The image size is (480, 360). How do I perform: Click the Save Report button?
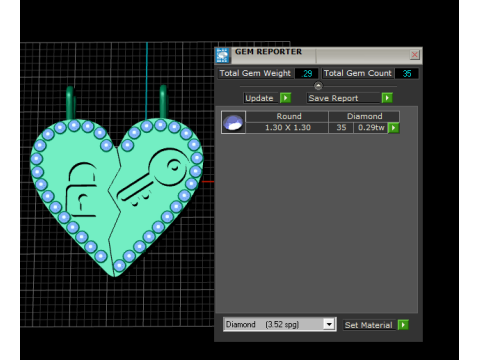click(343, 98)
